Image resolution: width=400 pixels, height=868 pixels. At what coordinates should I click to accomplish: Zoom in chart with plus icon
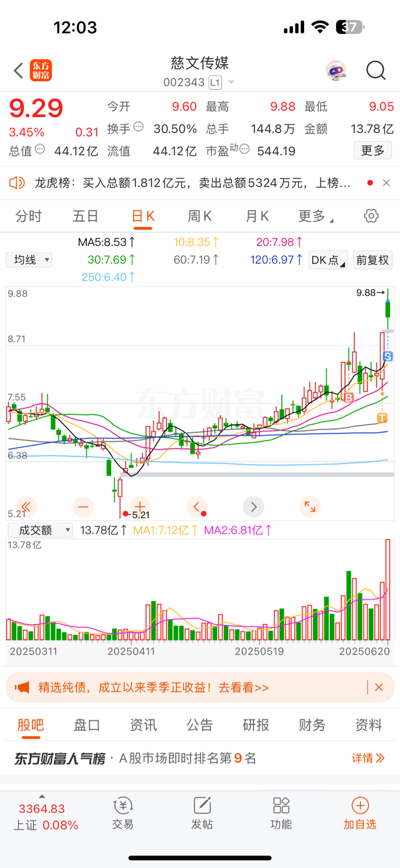[x=140, y=506]
